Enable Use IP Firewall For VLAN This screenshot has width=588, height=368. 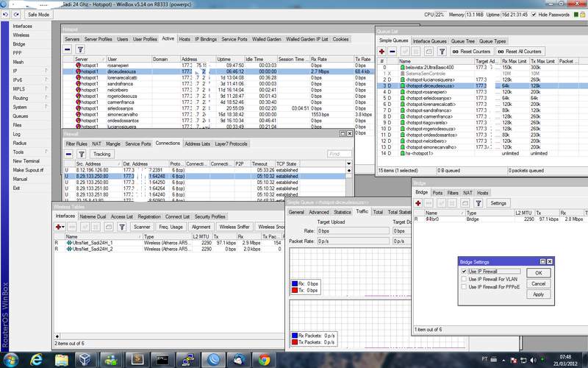463,280
